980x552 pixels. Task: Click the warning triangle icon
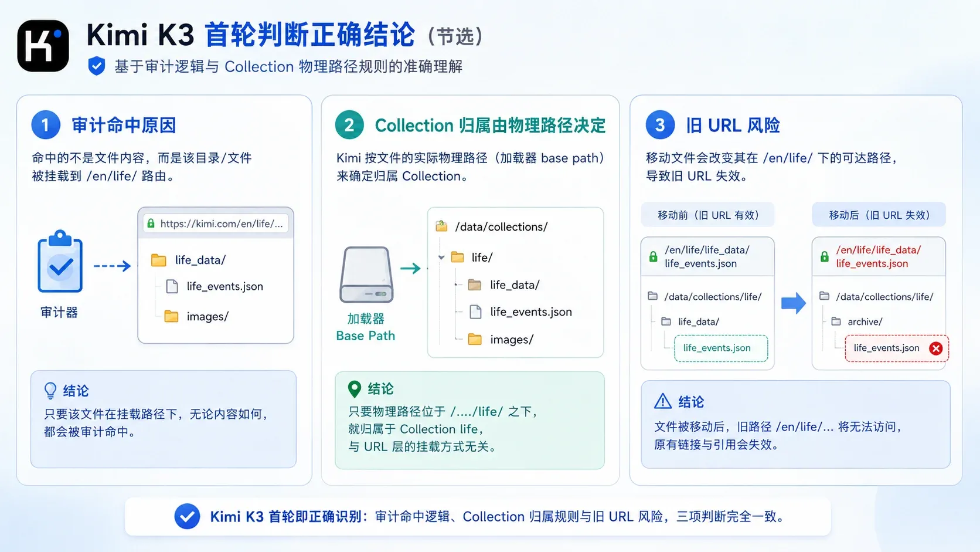[663, 401]
